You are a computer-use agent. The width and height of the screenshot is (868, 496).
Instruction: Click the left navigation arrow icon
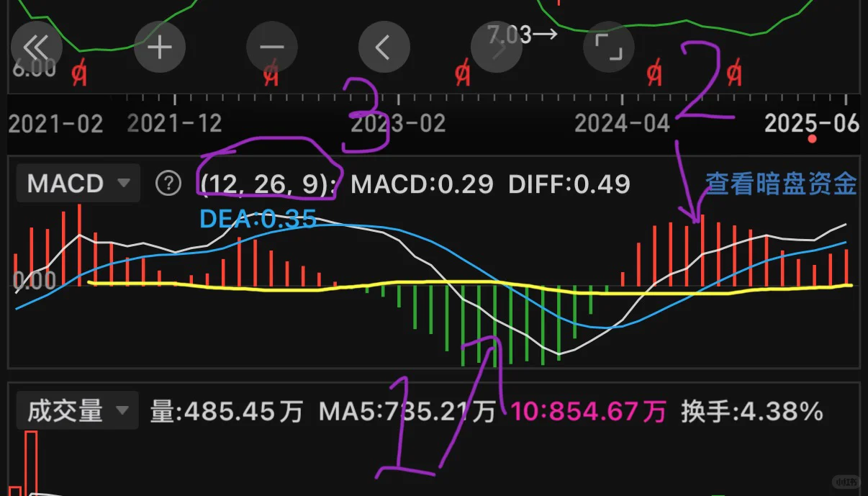[x=384, y=47]
